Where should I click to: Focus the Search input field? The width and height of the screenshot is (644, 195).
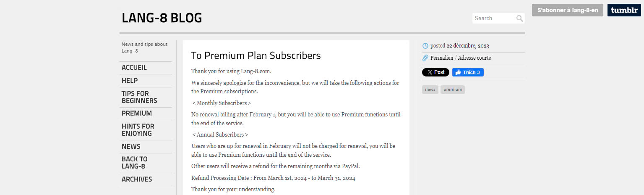click(x=494, y=18)
